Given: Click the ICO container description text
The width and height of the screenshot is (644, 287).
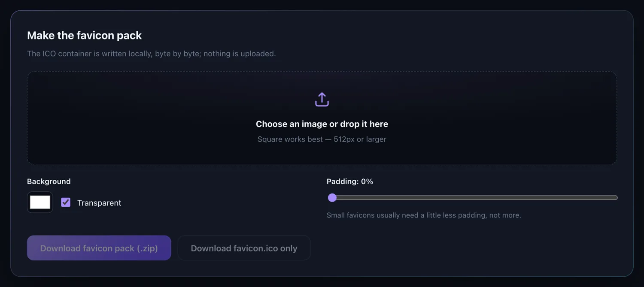Looking at the screenshot, I should [152, 54].
